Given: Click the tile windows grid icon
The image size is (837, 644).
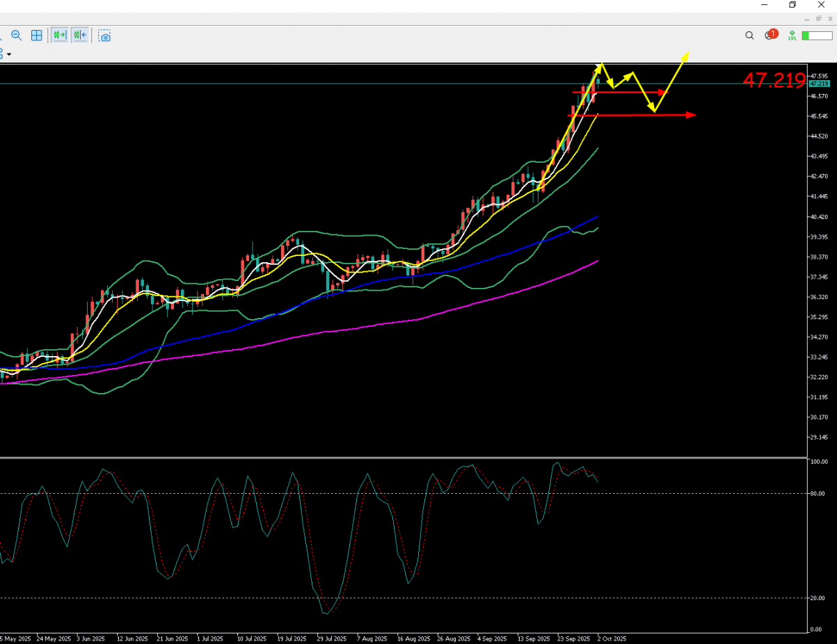Looking at the screenshot, I should click(37, 35).
